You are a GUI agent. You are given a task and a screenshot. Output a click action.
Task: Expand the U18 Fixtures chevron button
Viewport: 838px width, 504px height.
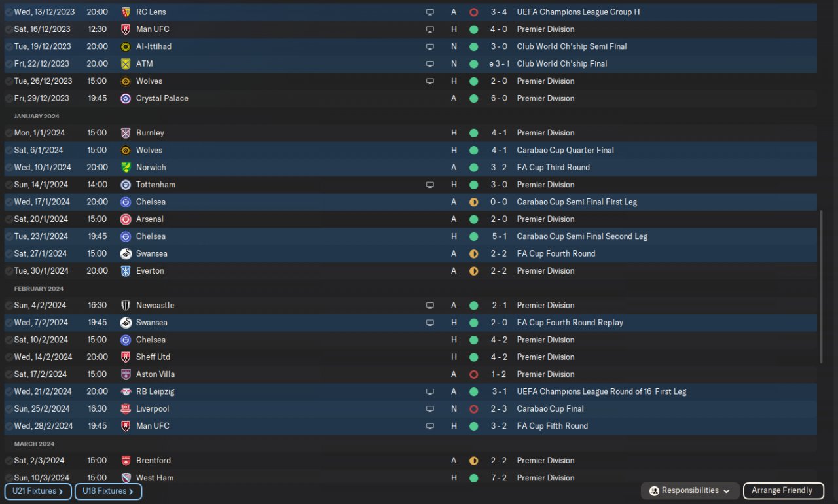(x=108, y=491)
